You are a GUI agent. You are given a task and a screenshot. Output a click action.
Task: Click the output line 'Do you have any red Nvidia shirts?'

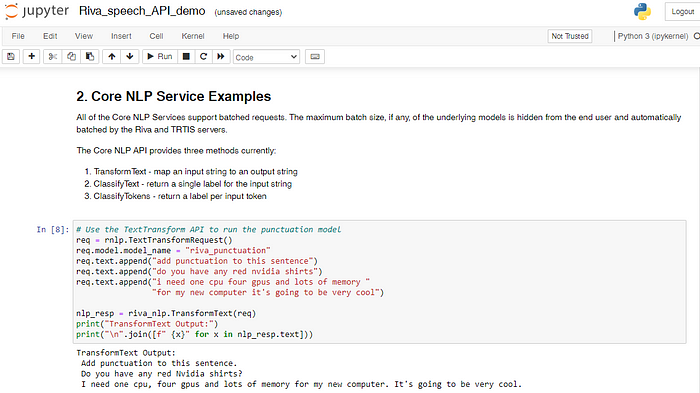point(162,374)
